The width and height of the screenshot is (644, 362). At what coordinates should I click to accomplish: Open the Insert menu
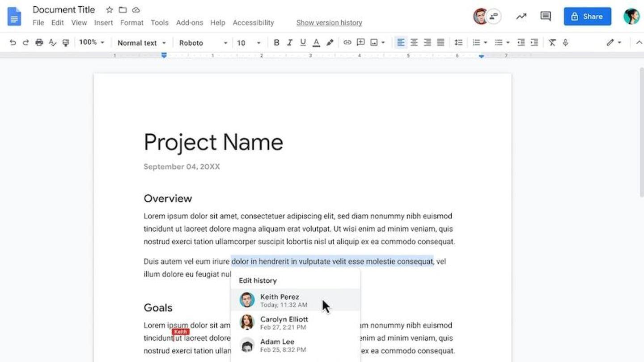click(x=103, y=22)
